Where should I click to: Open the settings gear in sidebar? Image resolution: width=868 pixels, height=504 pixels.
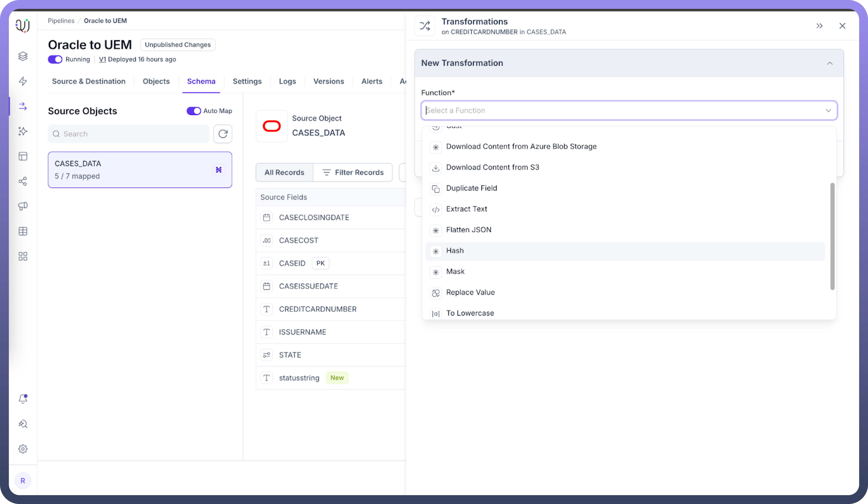[x=23, y=449]
